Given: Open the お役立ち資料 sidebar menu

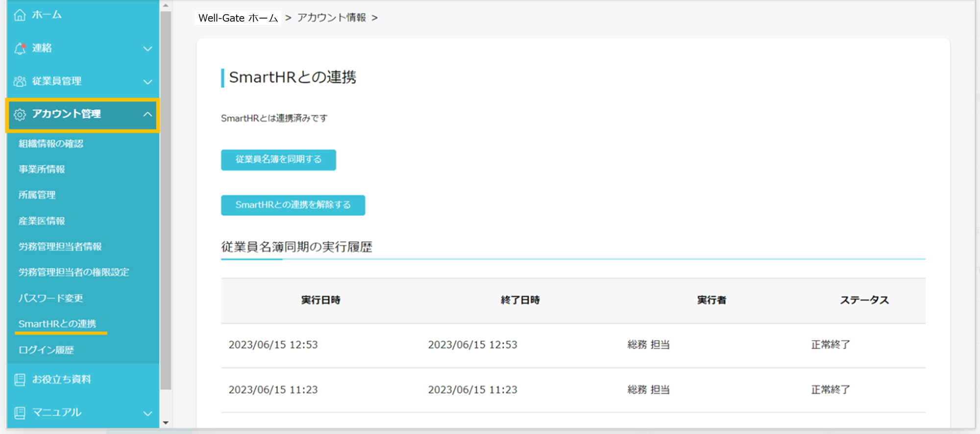Looking at the screenshot, I should (83, 380).
